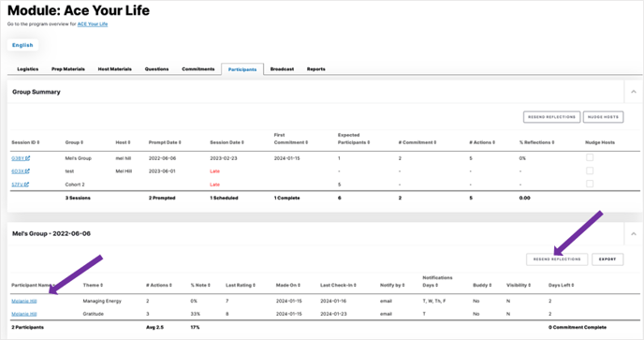Open external link icon in Cohort 2 session row

click(x=27, y=185)
